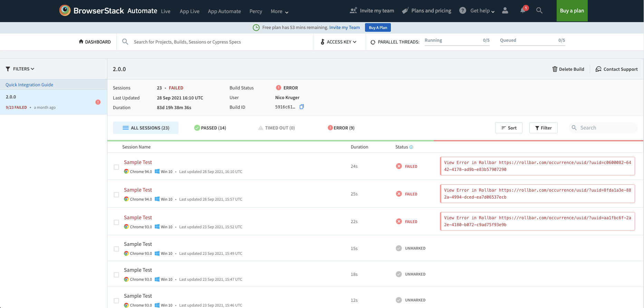The width and height of the screenshot is (644, 308).
Task: Switch to TIMED OUT (0) tab
Action: (x=276, y=128)
